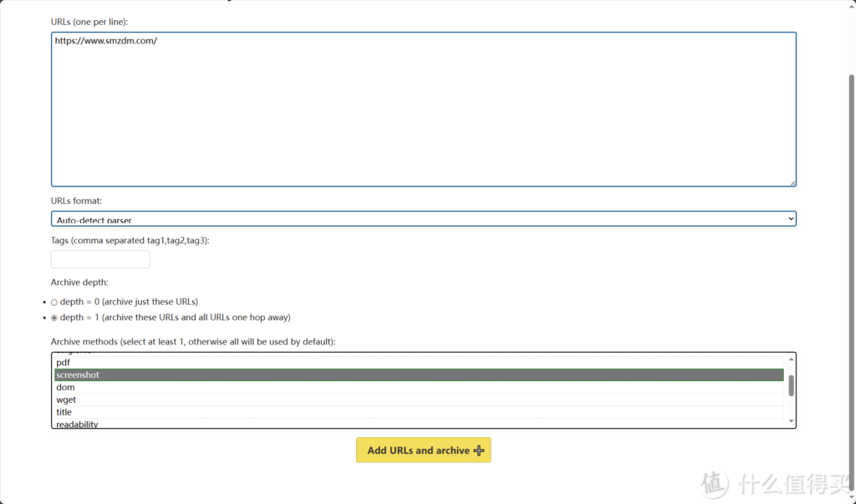Select wget archive method
Screen dimensions: 856x504
66,400
